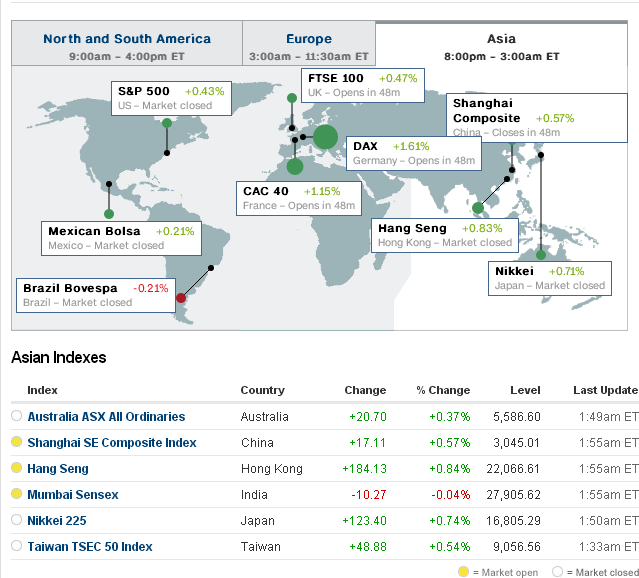Click the -10.27 change value

(368, 495)
